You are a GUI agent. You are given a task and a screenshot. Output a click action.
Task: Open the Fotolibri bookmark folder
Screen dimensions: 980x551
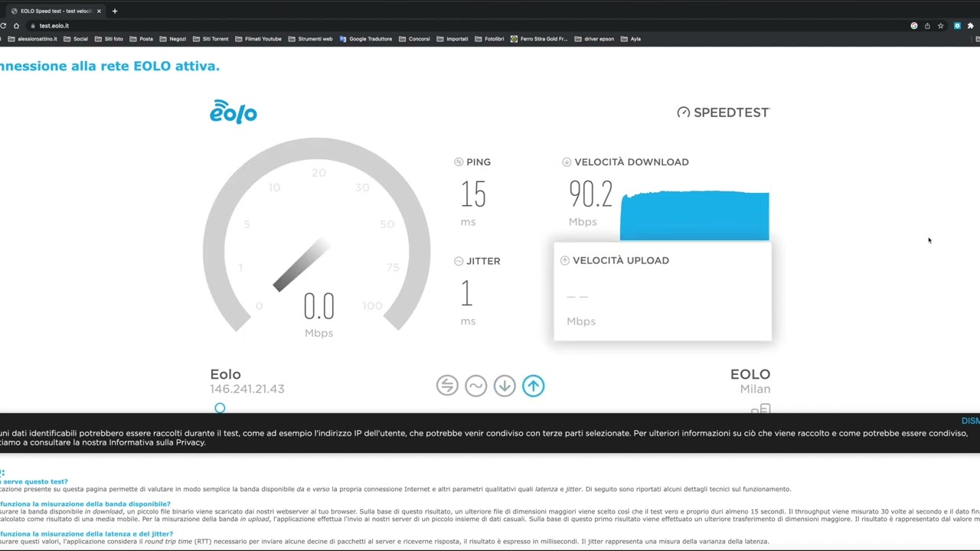489,39
